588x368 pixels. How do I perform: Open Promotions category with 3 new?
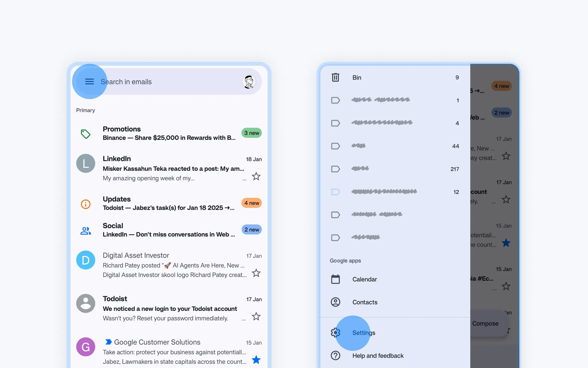(169, 133)
